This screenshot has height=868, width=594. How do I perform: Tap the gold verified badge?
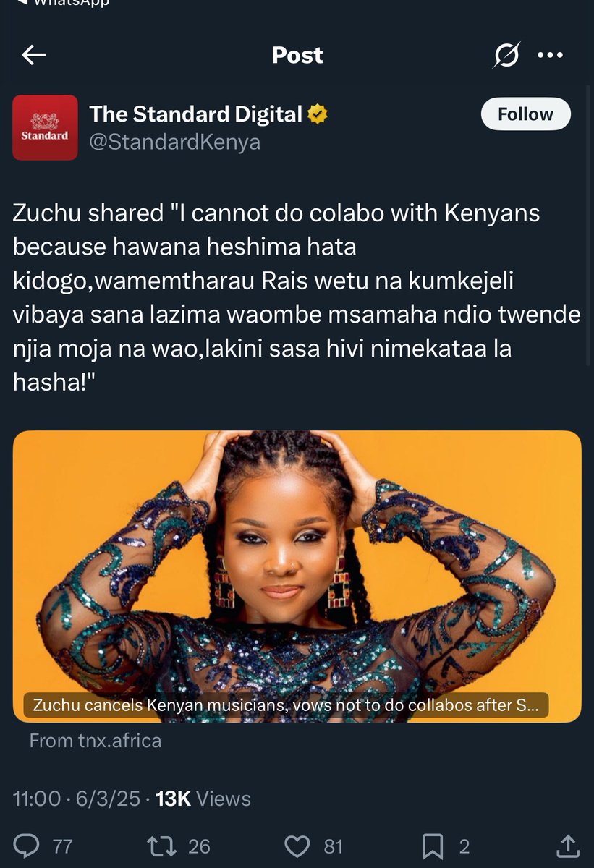(318, 114)
